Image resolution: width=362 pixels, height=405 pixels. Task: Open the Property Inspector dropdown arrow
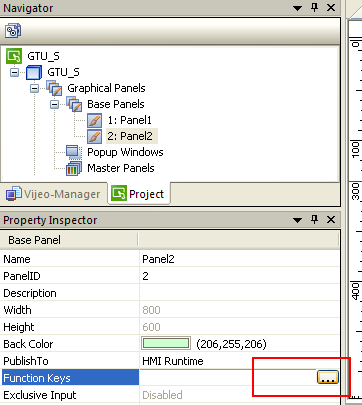(297, 220)
